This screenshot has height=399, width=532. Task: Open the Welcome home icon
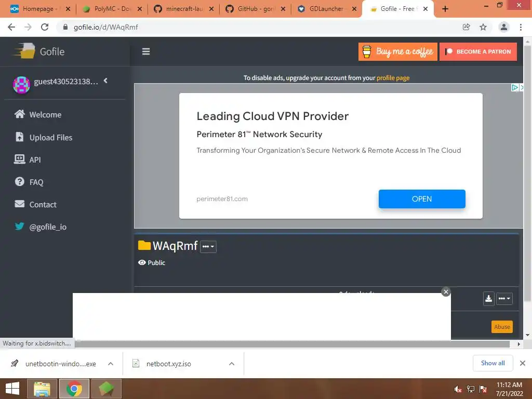[19, 114]
